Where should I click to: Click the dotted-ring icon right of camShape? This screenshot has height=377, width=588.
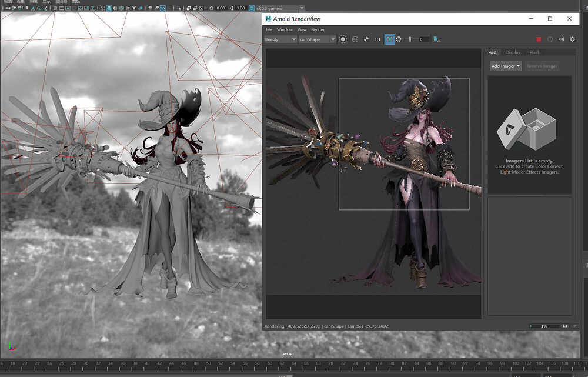(x=343, y=39)
